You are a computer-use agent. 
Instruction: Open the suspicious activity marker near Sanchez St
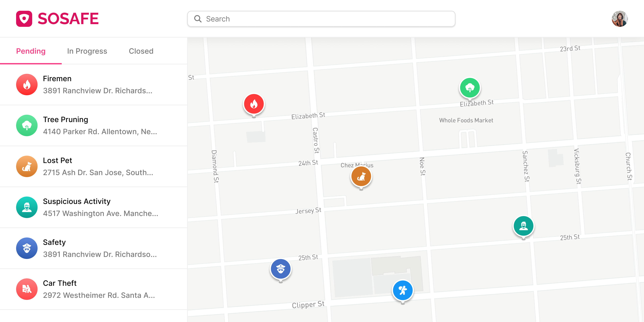523,226
